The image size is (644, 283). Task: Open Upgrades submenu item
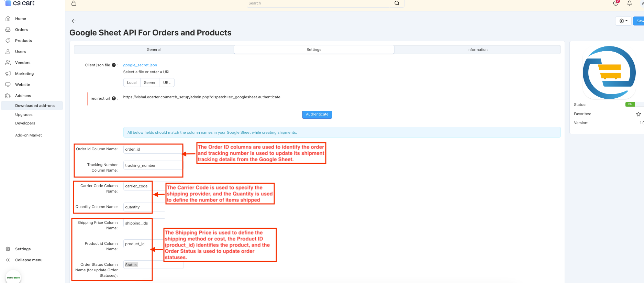point(24,115)
